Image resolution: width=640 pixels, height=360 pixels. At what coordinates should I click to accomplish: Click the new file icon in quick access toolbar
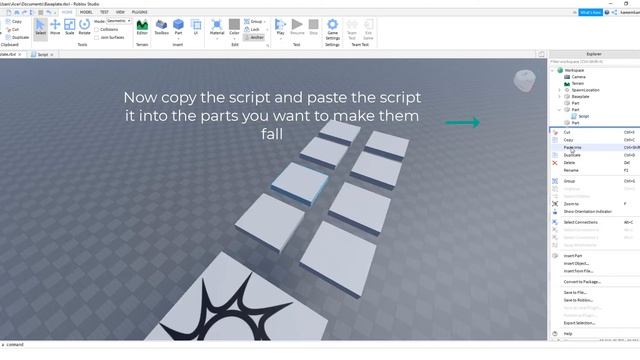click(x=9, y=12)
